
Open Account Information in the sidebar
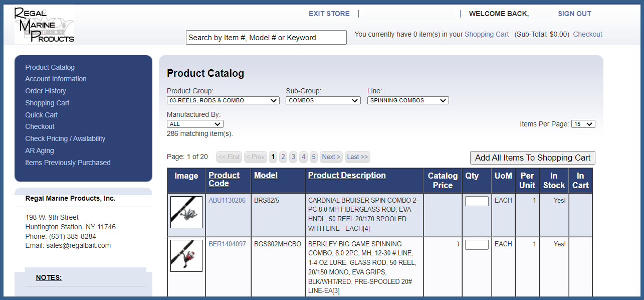point(56,79)
